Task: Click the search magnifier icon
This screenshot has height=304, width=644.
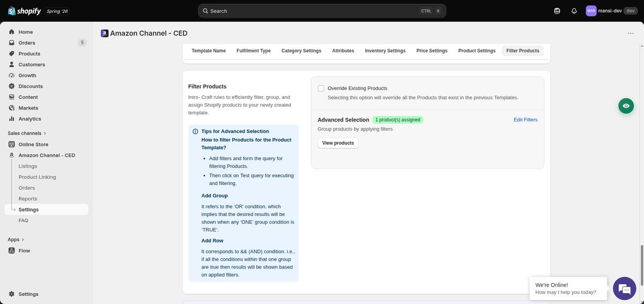Action: pyautogui.click(x=206, y=11)
